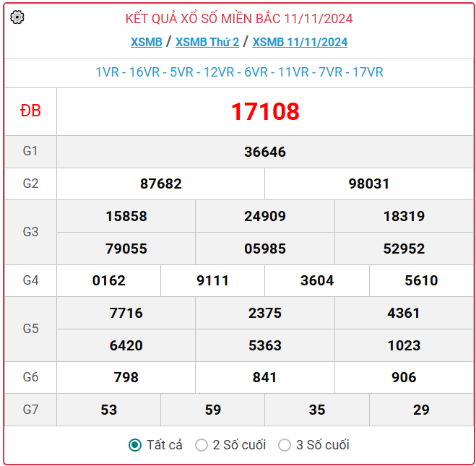The image size is (476, 466).
Task: Select the 2 Số cuối option
Action: coord(202,445)
